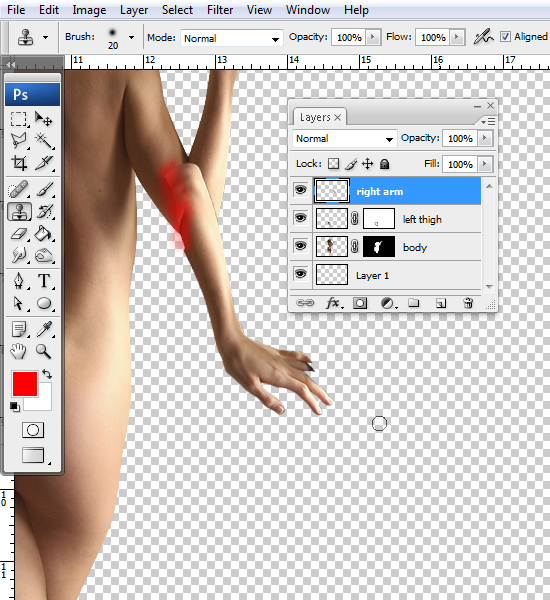Click the red foreground color swatch
The width and height of the screenshot is (550, 600).
pyautogui.click(x=25, y=384)
